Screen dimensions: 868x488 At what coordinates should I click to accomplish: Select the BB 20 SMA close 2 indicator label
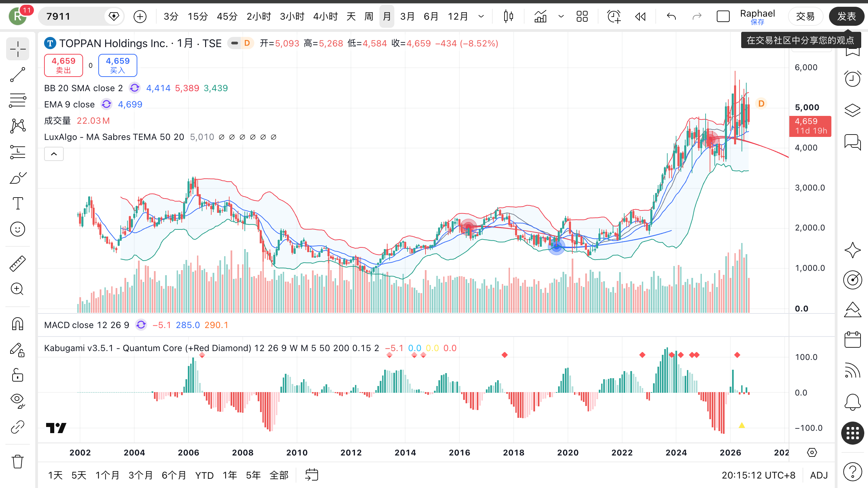83,88
